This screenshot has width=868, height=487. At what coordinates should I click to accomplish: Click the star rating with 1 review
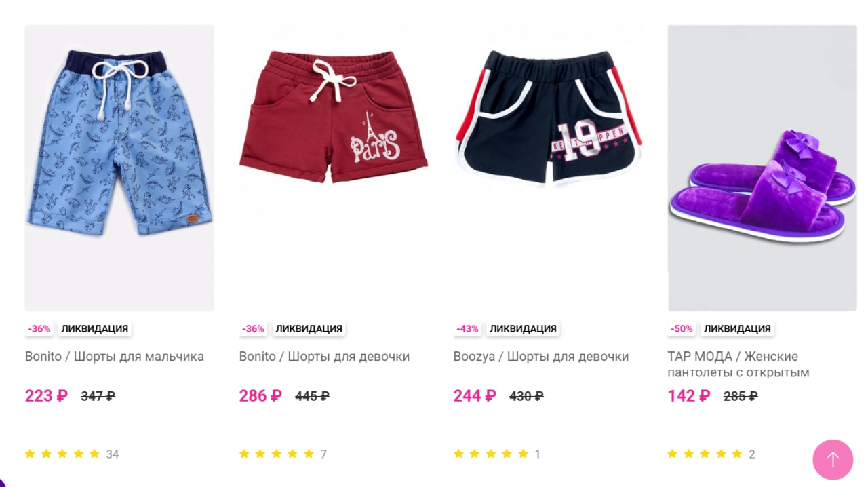[x=497, y=454]
